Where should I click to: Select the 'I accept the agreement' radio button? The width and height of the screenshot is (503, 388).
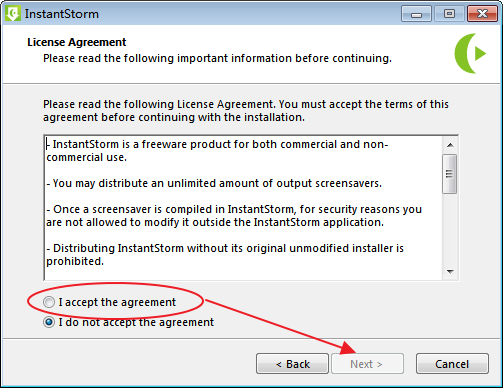tap(49, 302)
